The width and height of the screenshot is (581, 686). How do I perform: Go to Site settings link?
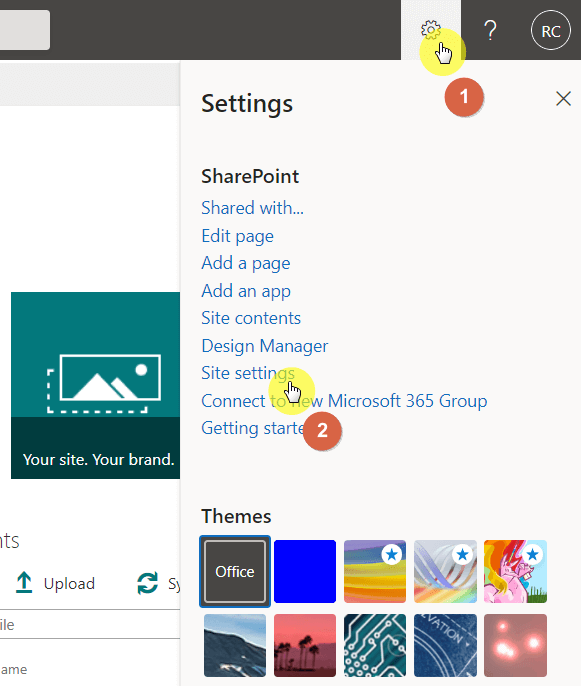(248, 373)
